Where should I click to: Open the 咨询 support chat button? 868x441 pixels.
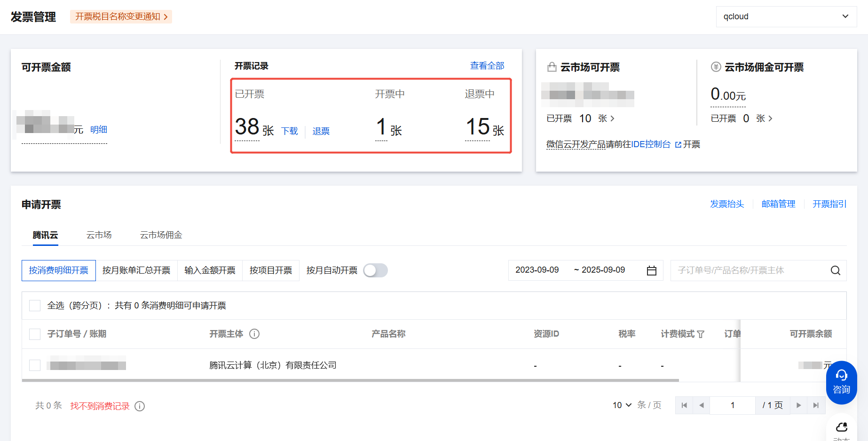click(x=841, y=382)
